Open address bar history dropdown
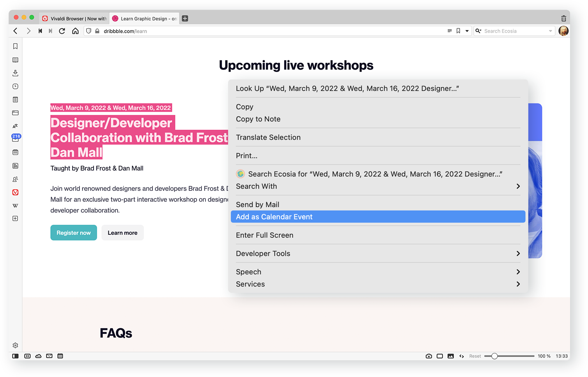 467,31
